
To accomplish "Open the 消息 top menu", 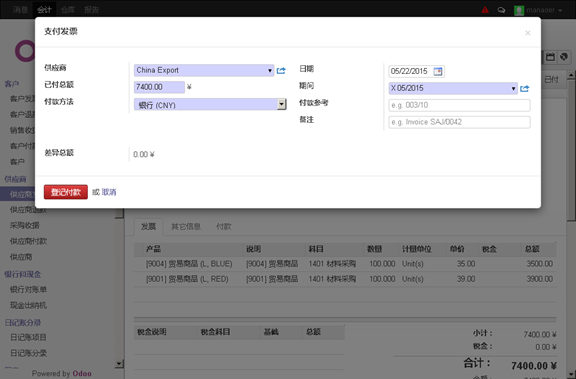I will pyautogui.click(x=20, y=10).
